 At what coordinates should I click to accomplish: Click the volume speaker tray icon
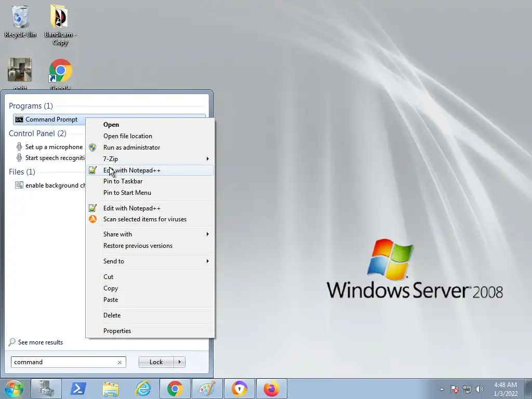pyautogui.click(x=480, y=389)
